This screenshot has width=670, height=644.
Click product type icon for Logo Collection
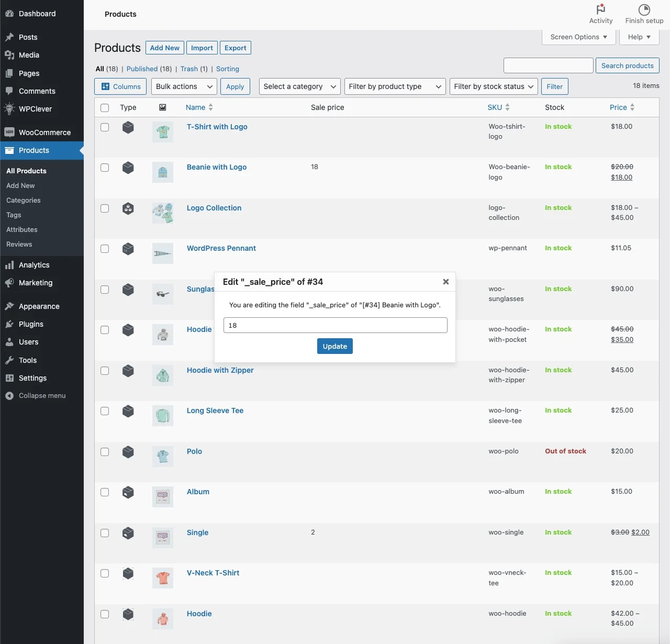pyautogui.click(x=128, y=208)
